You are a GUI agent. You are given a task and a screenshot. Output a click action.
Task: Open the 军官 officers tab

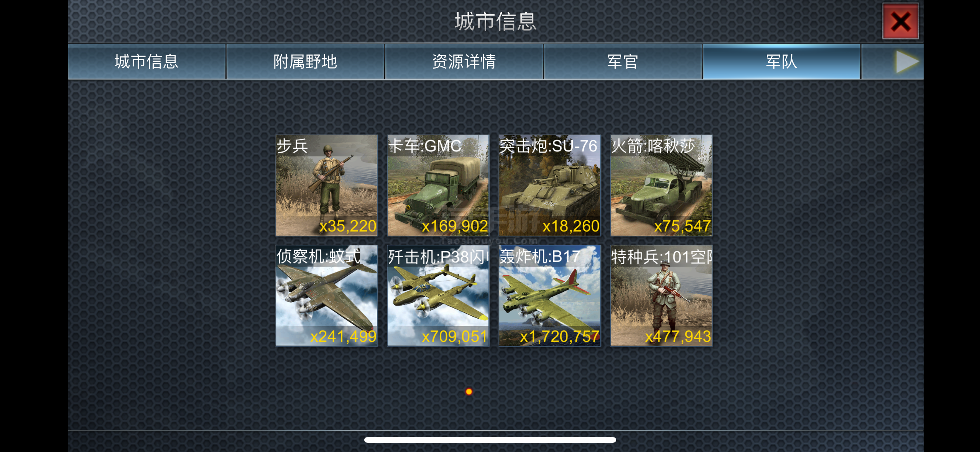[623, 62]
